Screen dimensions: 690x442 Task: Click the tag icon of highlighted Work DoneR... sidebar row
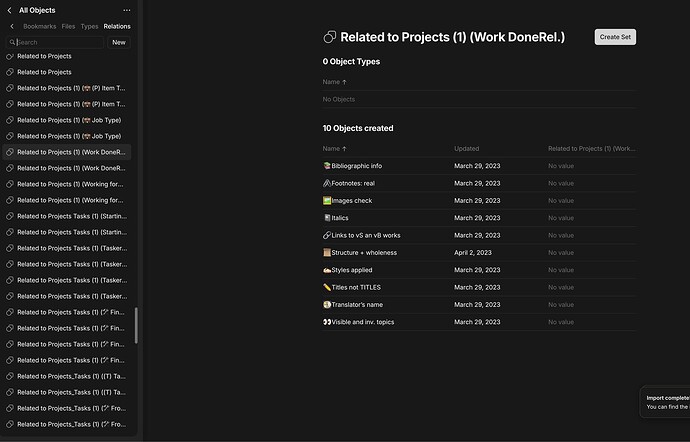tap(10, 152)
